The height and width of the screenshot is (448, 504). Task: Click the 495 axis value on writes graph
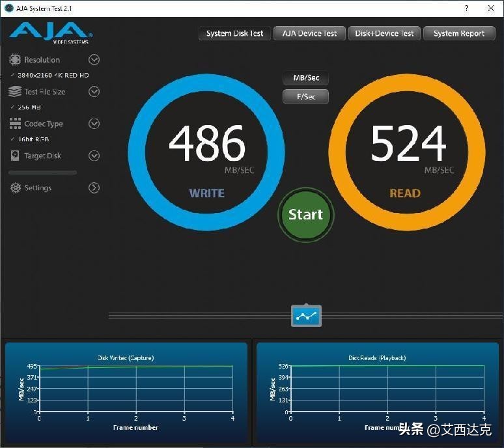click(x=32, y=366)
